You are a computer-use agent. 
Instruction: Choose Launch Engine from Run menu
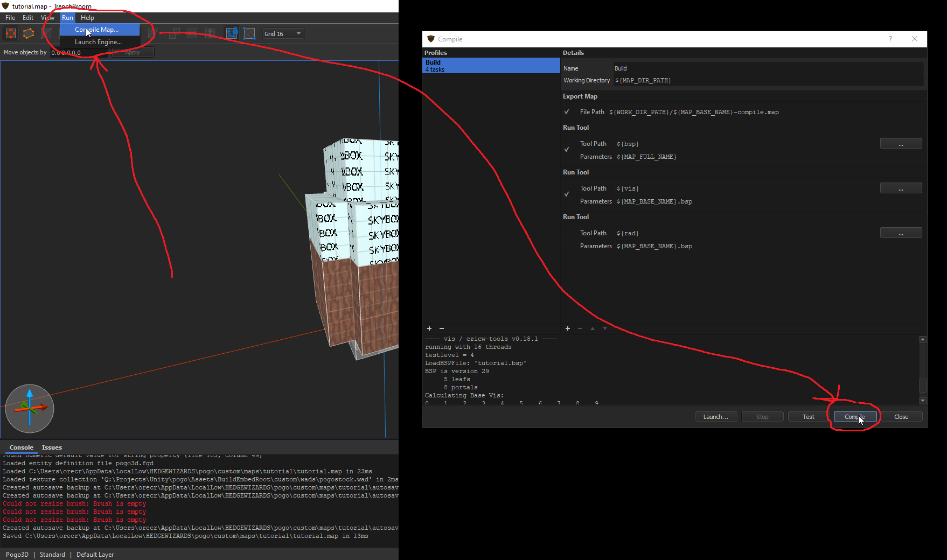point(98,42)
